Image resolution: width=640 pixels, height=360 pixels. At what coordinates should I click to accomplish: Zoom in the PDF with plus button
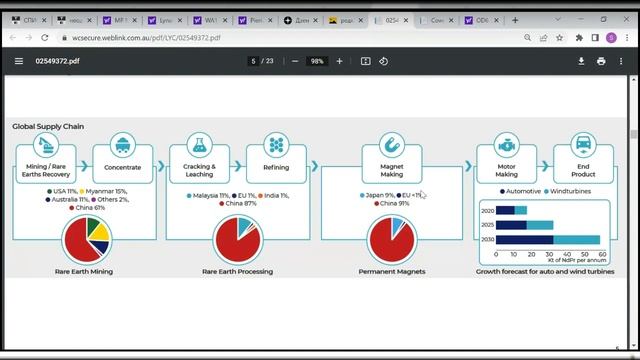point(339,61)
